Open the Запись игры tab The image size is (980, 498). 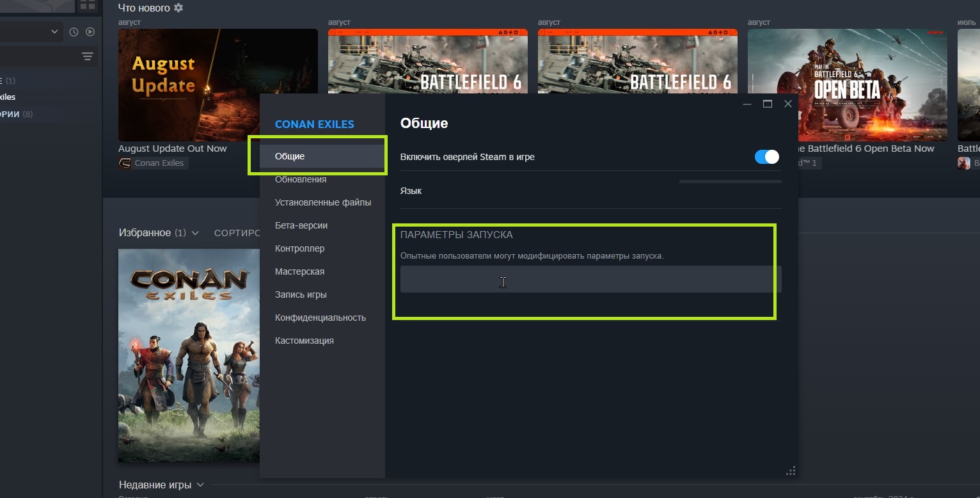322,294
